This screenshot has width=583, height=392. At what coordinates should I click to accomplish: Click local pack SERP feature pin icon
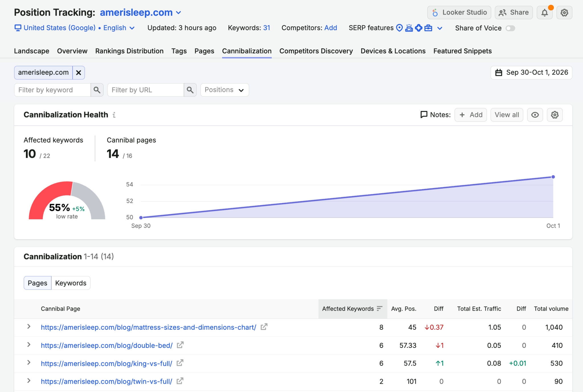tap(399, 28)
